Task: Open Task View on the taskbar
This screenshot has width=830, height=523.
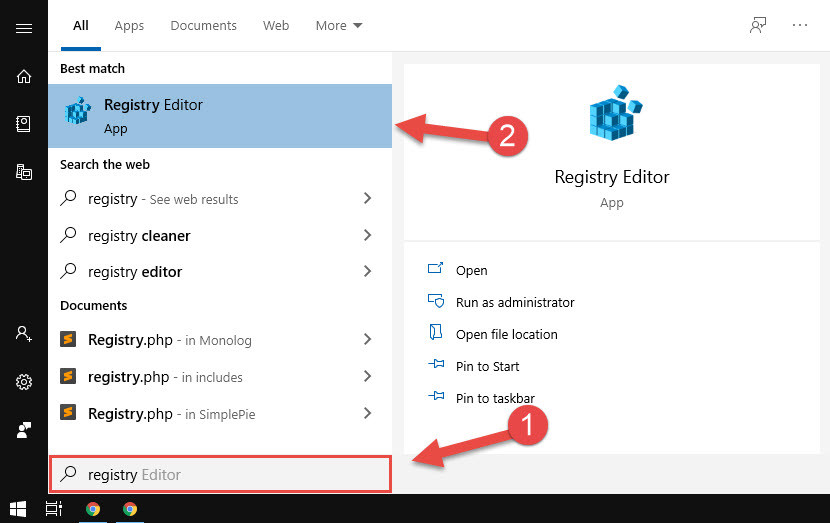Action: click(54, 509)
